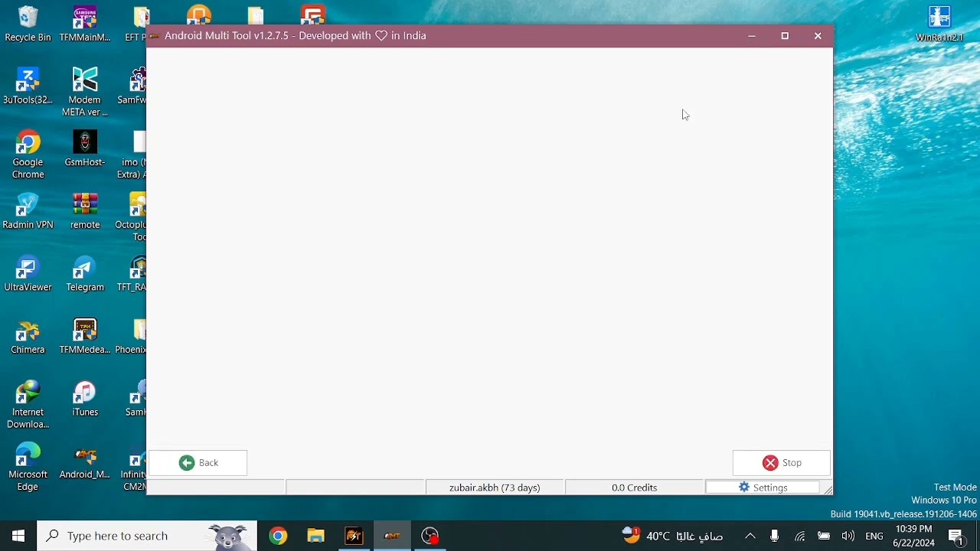Switch to the TFM tool in the taskbar
The width and height of the screenshot is (980, 551).
(354, 536)
